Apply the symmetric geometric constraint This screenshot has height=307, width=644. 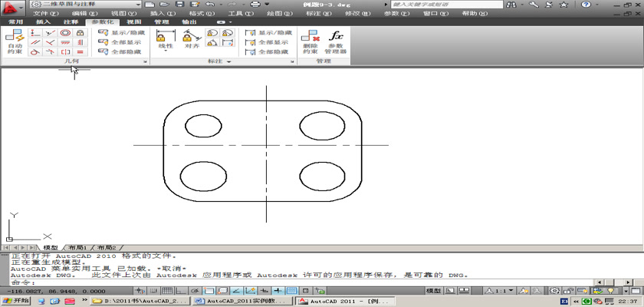click(x=65, y=51)
